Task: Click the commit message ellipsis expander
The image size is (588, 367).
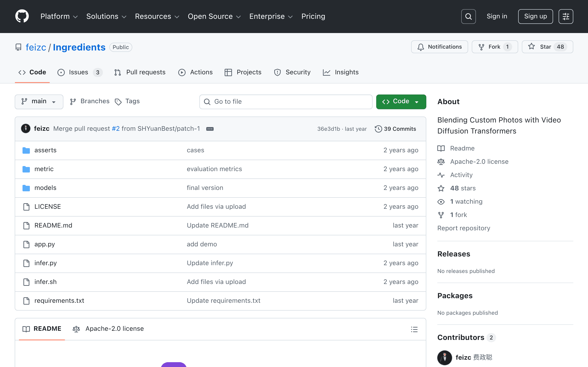Action: pos(210,129)
